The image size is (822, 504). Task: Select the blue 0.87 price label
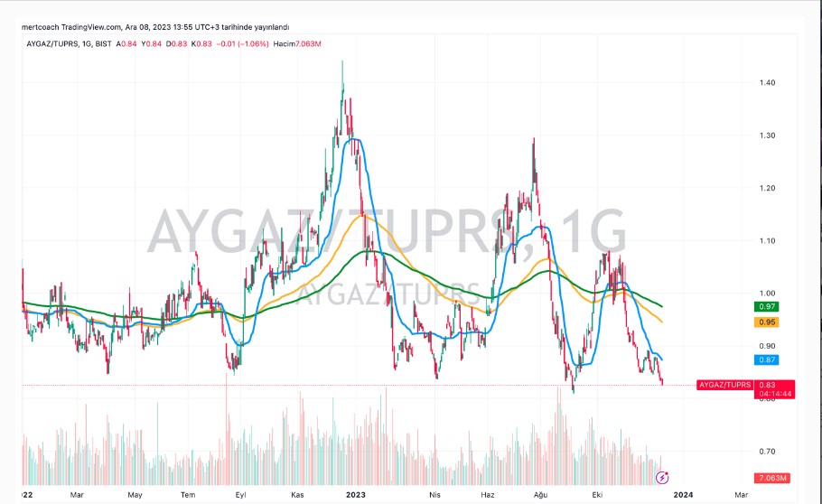pyautogui.click(x=768, y=359)
